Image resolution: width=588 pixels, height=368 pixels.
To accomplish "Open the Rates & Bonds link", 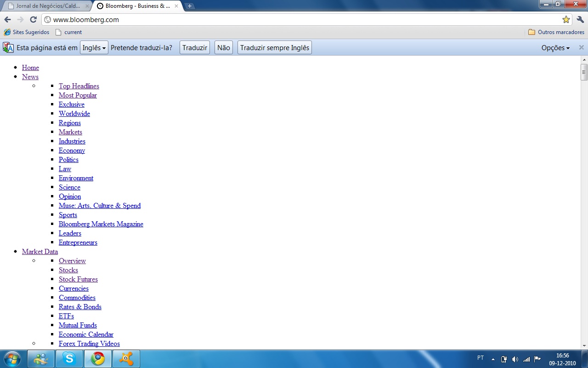I will pyautogui.click(x=80, y=307).
